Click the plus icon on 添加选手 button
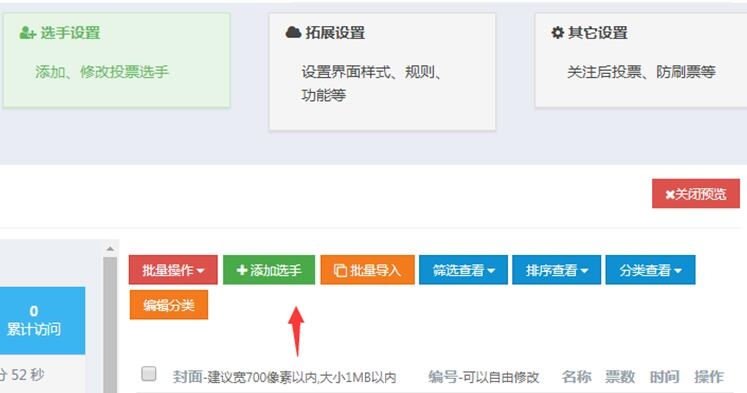Image resolution: width=747 pixels, height=393 pixels. coord(242,270)
